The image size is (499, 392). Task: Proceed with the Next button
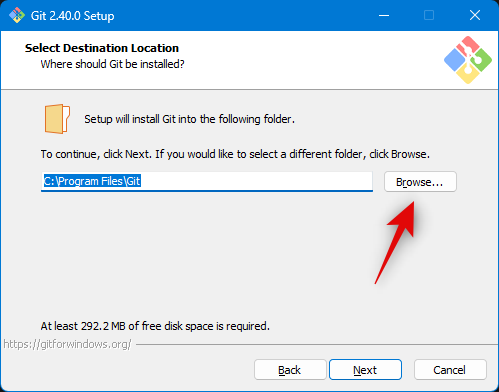[365, 370]
